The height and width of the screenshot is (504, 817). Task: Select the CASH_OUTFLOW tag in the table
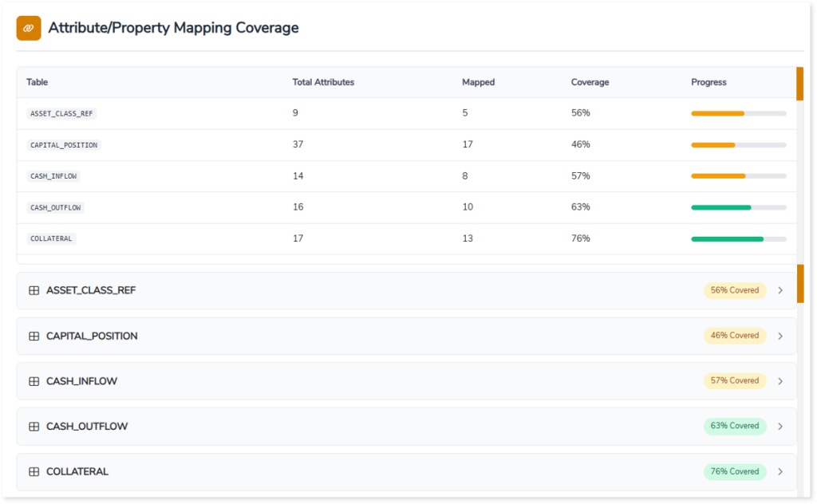[x=56, y=207]
